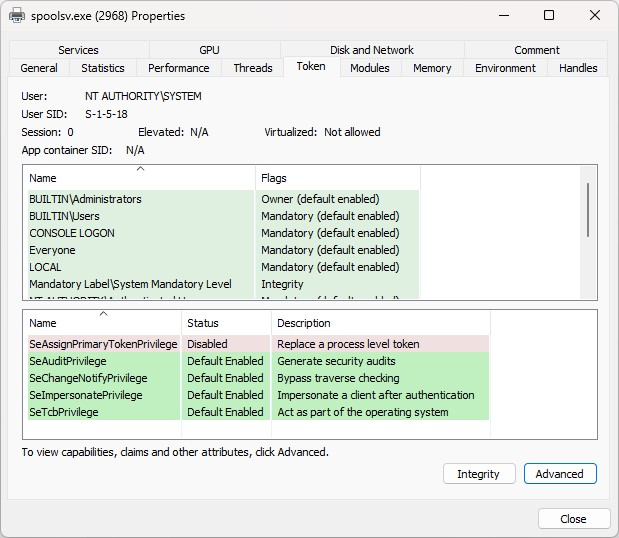Switch to the Statistics tab
This screenshot has width=619, height=538.
pyautogui.click(x=103, y=68)
